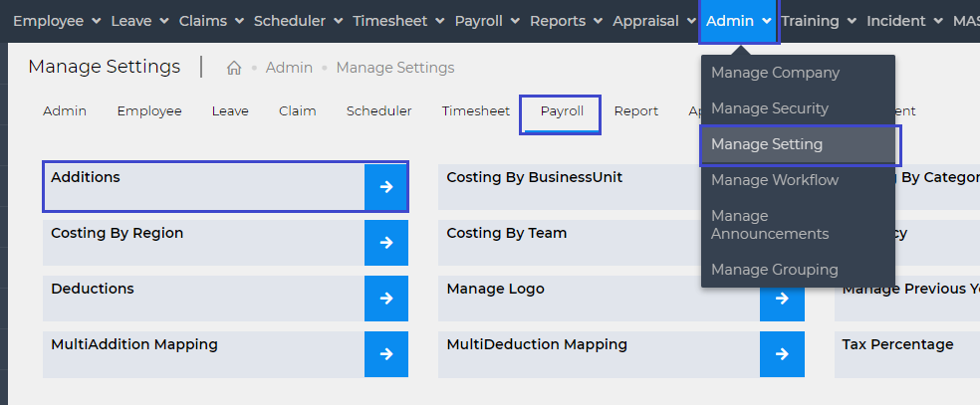This screenshot has height=405, width=980.
Task: Click Manage Settings breadcrumb link
Action: click(395, 68)
